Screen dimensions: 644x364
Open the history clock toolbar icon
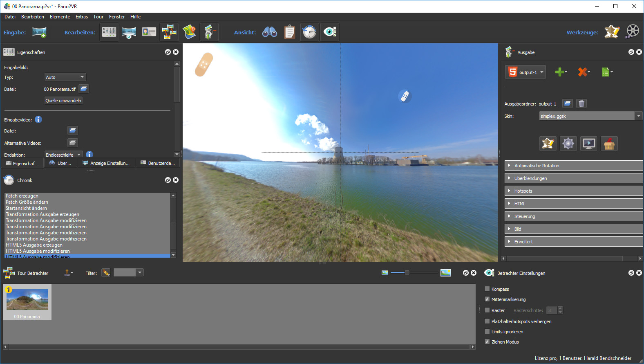pyautogui.click(x=310, y=32)
